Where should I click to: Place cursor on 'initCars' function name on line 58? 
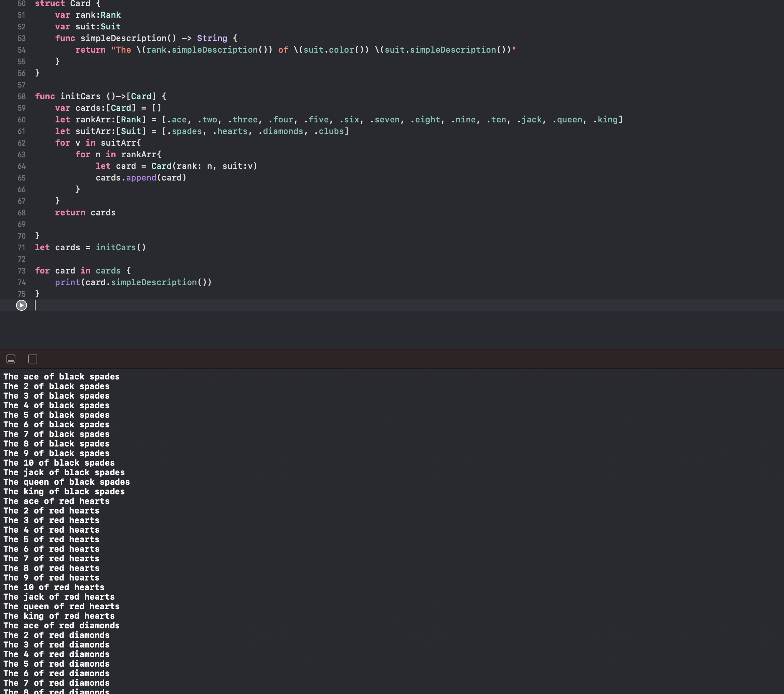80,96
